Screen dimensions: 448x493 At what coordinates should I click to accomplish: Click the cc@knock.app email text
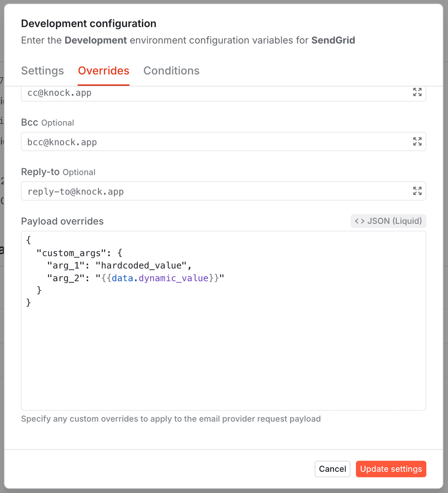click(59, 92)
